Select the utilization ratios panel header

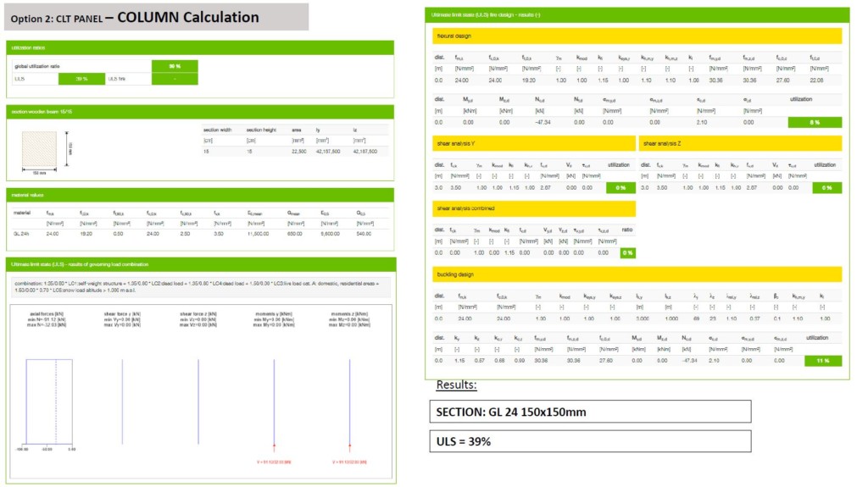click(200, 48)
